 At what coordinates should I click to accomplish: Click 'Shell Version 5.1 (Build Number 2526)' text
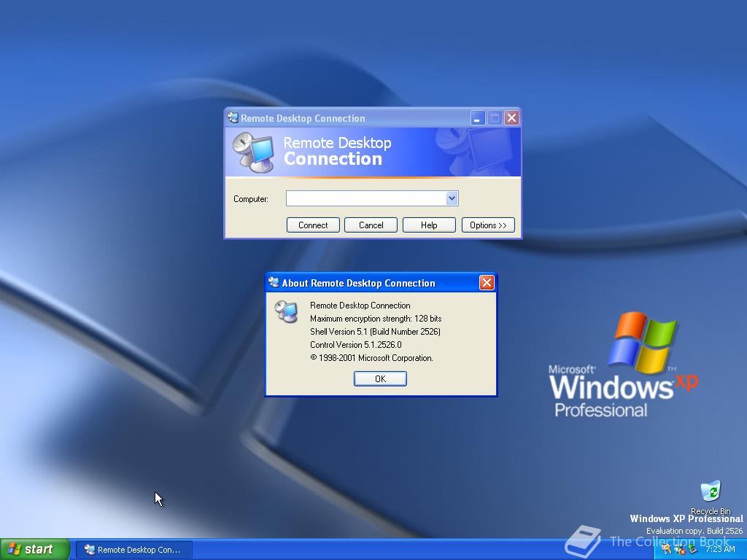tap(376, 332)
